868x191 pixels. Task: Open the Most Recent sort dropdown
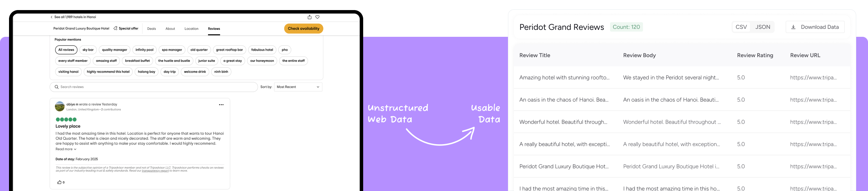(298, 87)
